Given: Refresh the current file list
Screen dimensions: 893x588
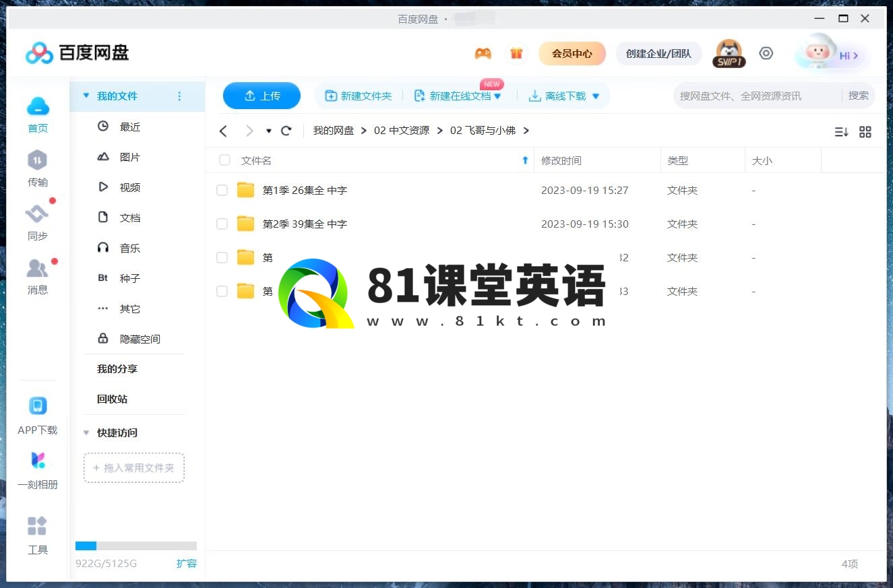Looking at the screenshot, I should pyautogui.click(x=286, y=131).
